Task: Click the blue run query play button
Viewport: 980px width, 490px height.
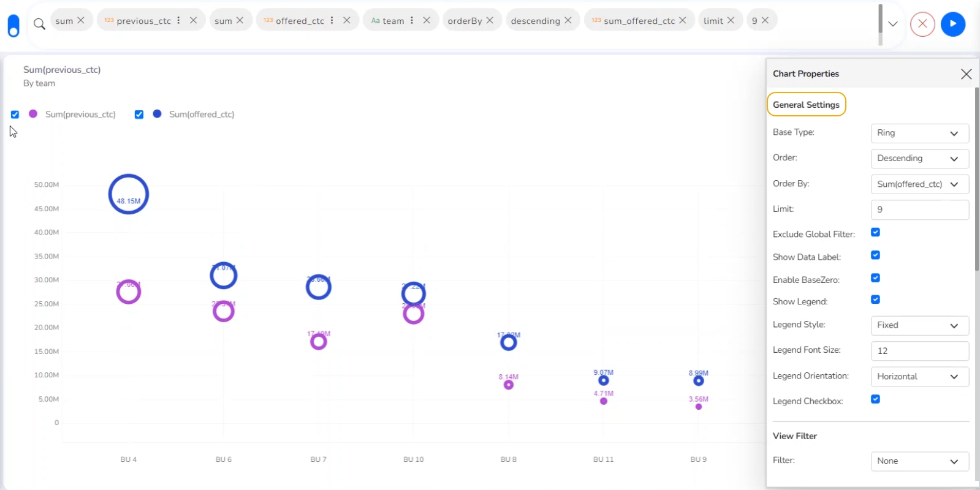Action: click(952, 24)
